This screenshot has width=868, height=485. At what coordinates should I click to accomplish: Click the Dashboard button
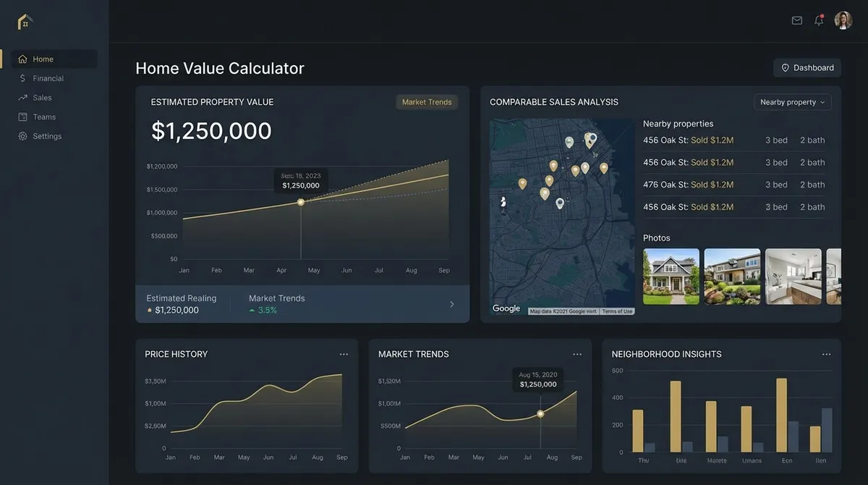pyautogui.click(x=807, y=68)
